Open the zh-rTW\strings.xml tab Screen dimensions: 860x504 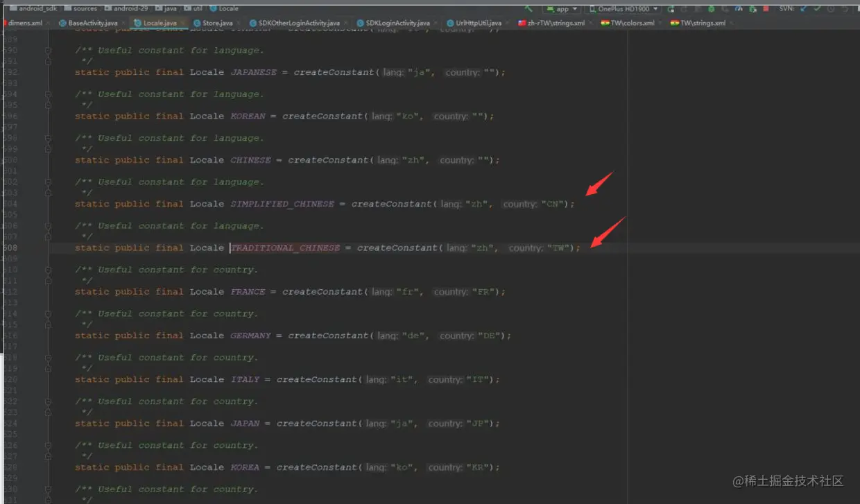(556, 23)
